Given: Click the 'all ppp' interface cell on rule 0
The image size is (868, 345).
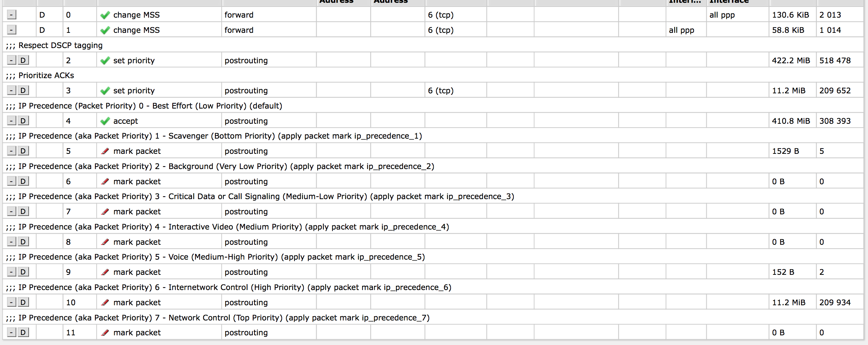Looking at the screenshot, I should point(722,15).
